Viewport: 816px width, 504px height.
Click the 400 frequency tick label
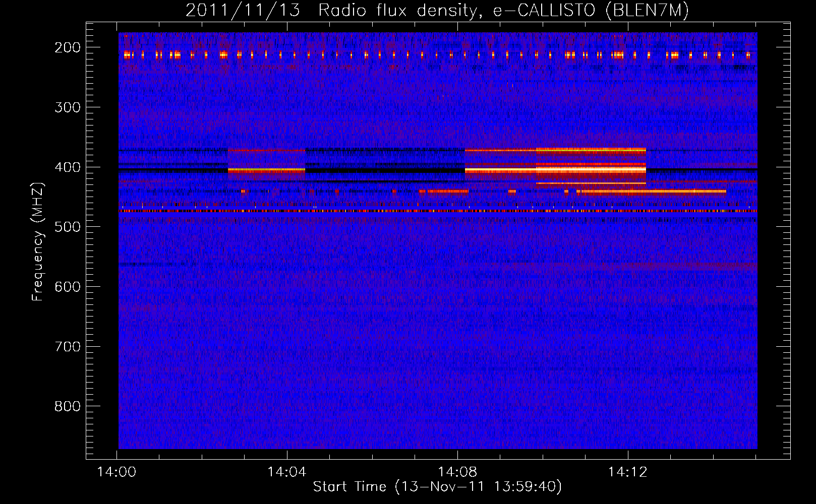click(x=68, y=167)
